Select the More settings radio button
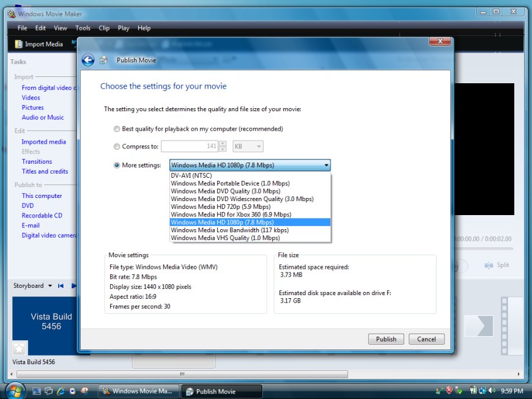Image resolution: width=532 pixels, height=399 pixels. (x=117, y=165)
